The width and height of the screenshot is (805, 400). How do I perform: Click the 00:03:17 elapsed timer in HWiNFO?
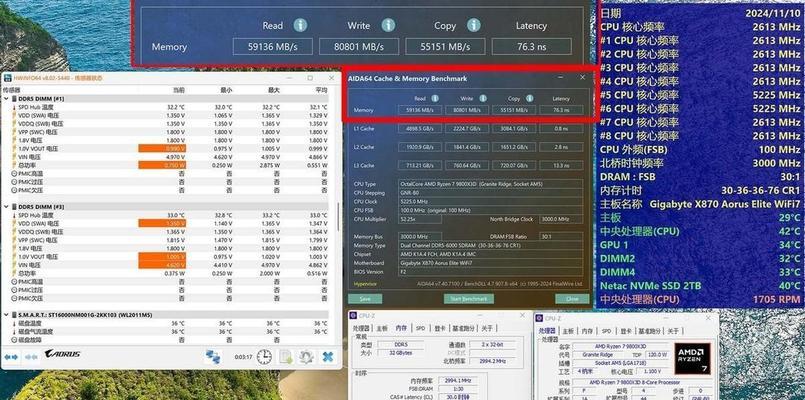click(x=243, y=357)
